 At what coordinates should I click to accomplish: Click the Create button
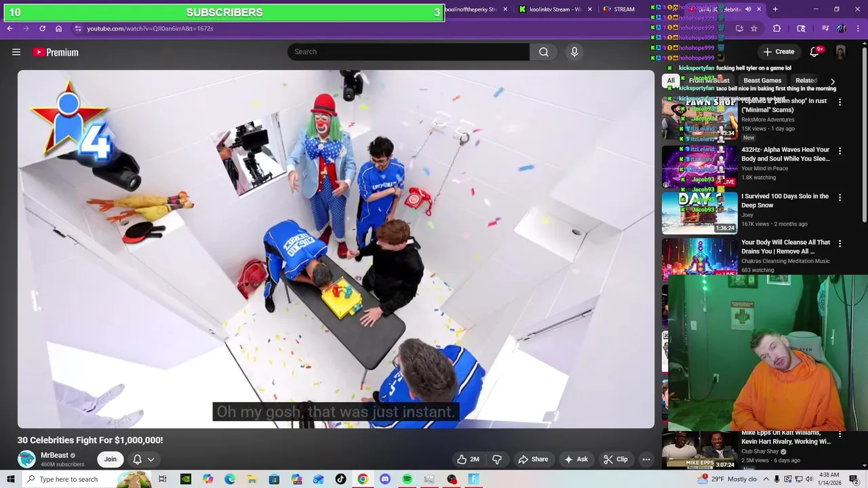click(778, 52)
